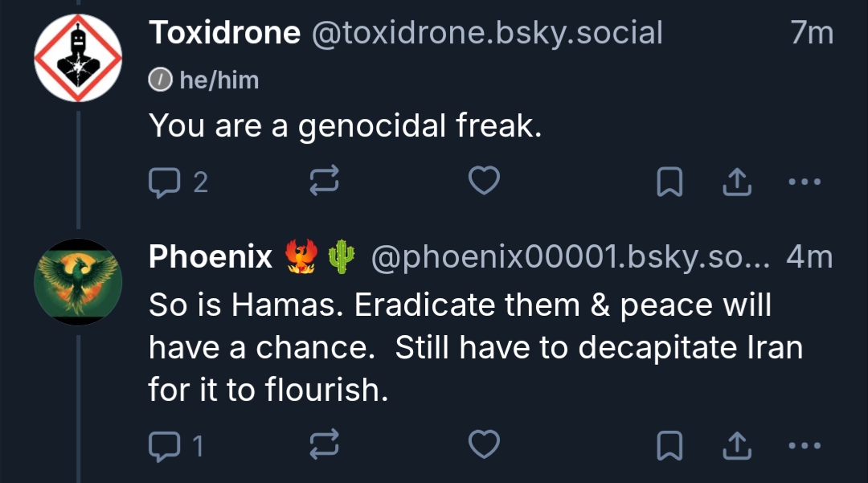Click the Phoenix display name
This screenshot has height=483, width=868.
pos(211,257)
